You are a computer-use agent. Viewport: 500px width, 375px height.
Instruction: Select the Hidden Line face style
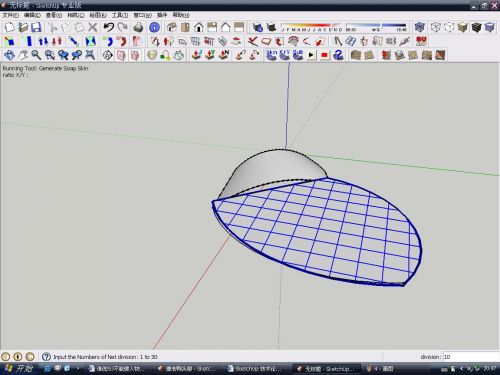pos(449,27)
